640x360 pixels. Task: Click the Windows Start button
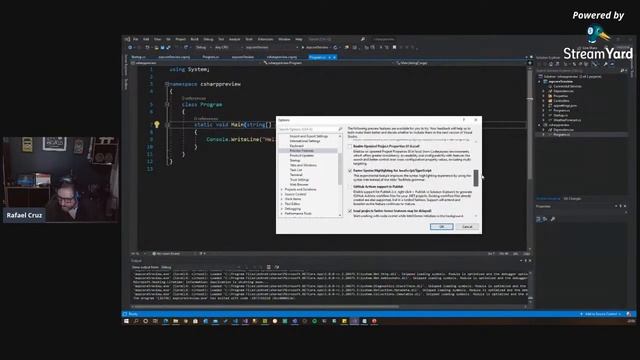coord(126,321)
